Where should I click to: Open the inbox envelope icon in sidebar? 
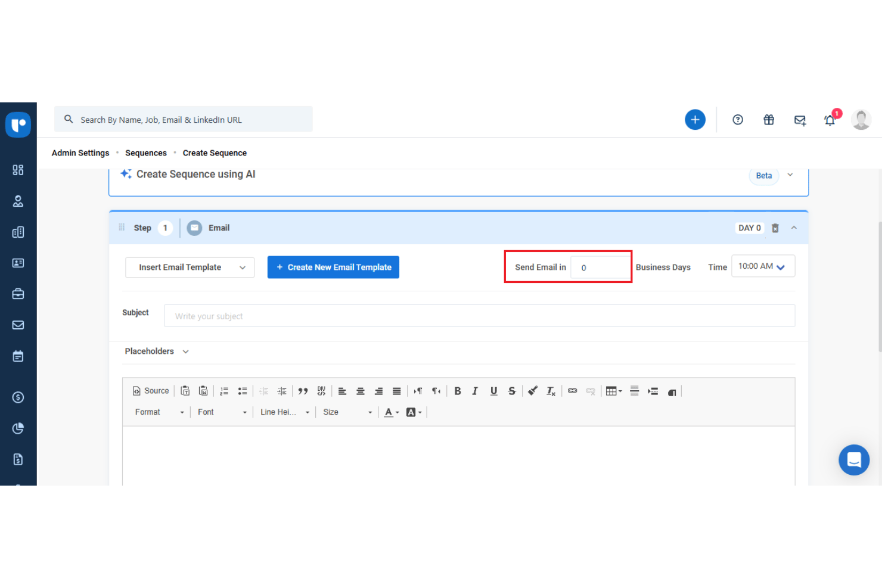(18, 325)
